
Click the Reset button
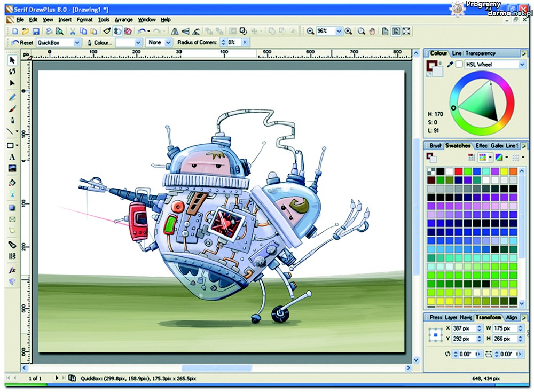click(x=22, y=42)
